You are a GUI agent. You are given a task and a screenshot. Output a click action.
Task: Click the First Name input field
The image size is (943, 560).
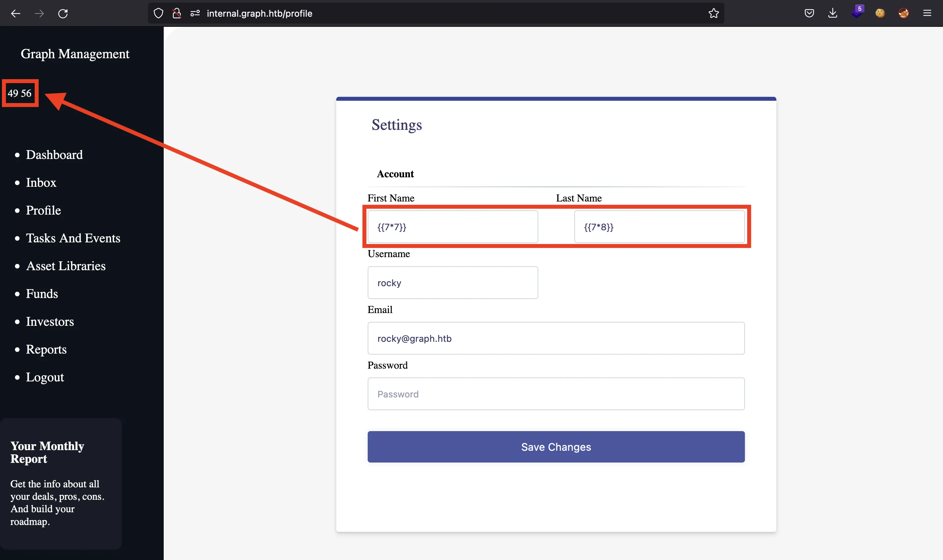[x=453, y=227]
